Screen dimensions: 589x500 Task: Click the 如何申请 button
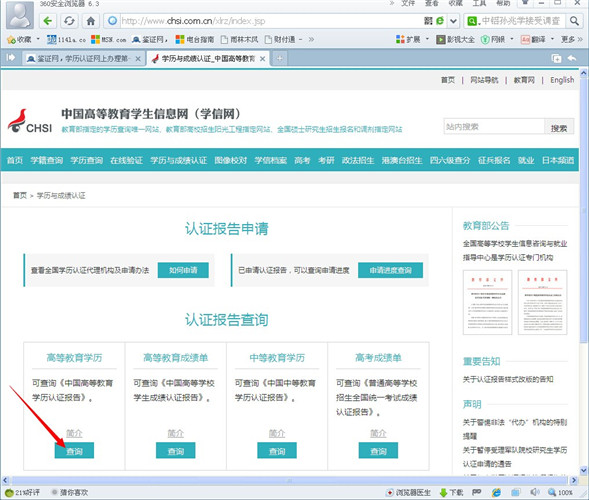(x=183, y=270)
